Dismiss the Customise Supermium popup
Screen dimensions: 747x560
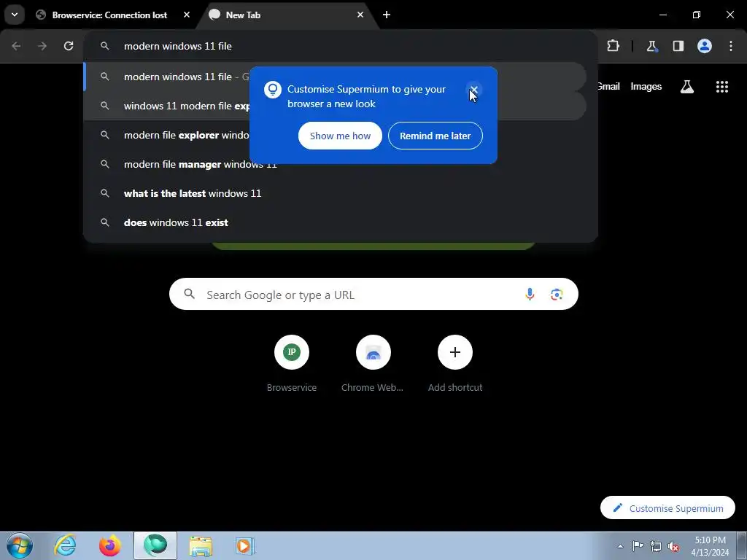(473, 90)
